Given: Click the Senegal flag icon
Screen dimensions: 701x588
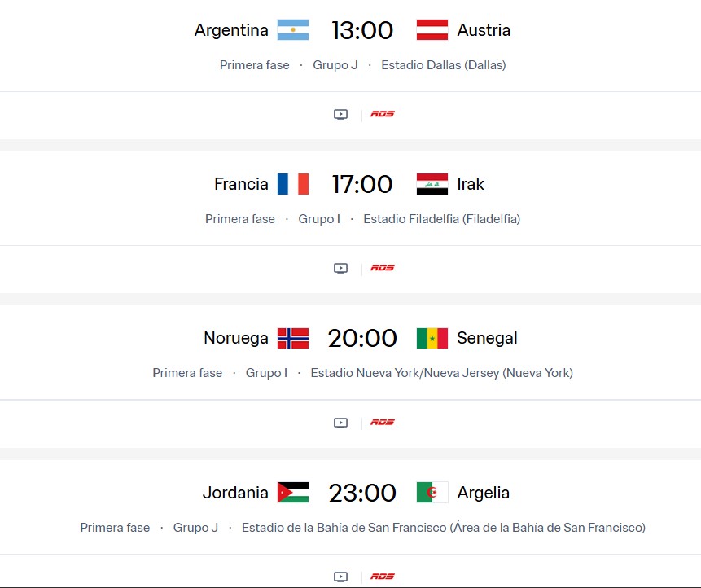Looking at the screenshot, I should (x=432, y=338).
